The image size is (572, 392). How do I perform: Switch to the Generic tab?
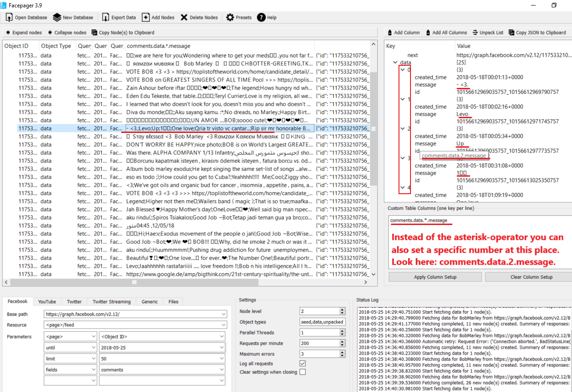(x=150, y=302)
